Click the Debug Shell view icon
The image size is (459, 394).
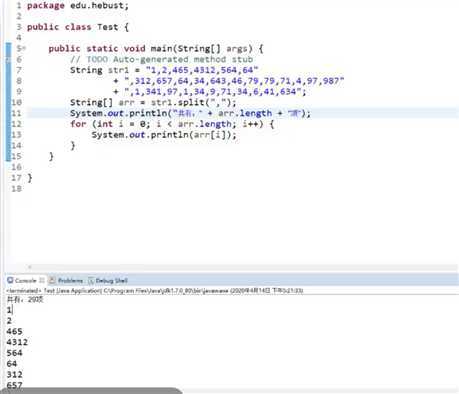91,281
